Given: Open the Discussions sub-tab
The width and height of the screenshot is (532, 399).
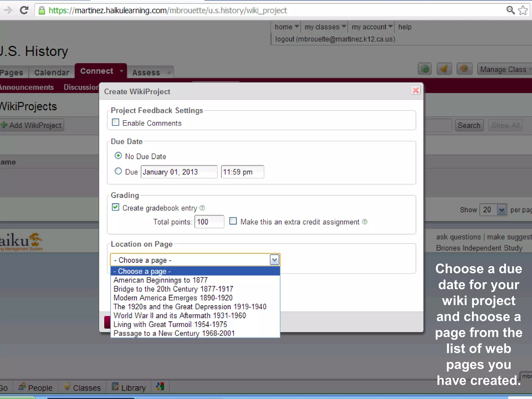Looking at the screenshot, I should (81, 87).
